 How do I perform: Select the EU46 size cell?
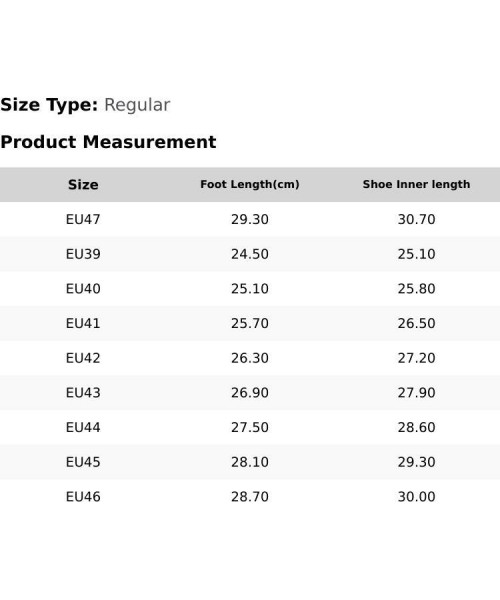tap(83, 497)
